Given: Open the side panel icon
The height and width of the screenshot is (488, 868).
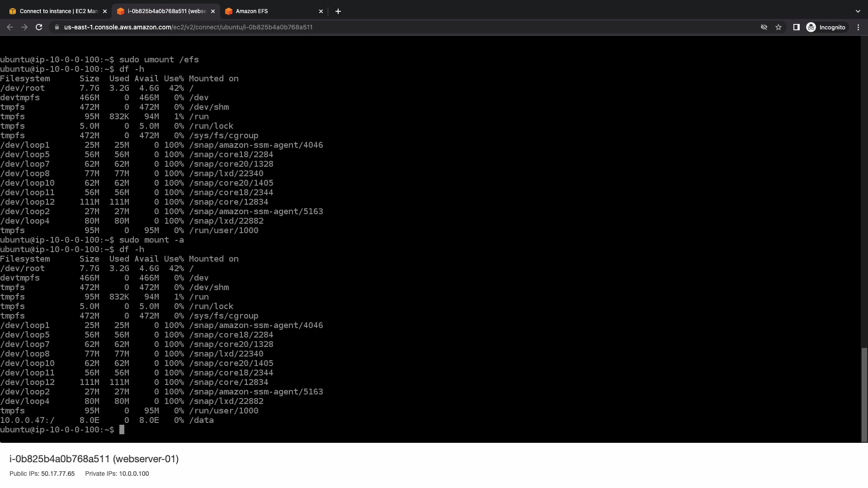Looking at the screenshot, I should pyautogui.click(x=797, y=27).
